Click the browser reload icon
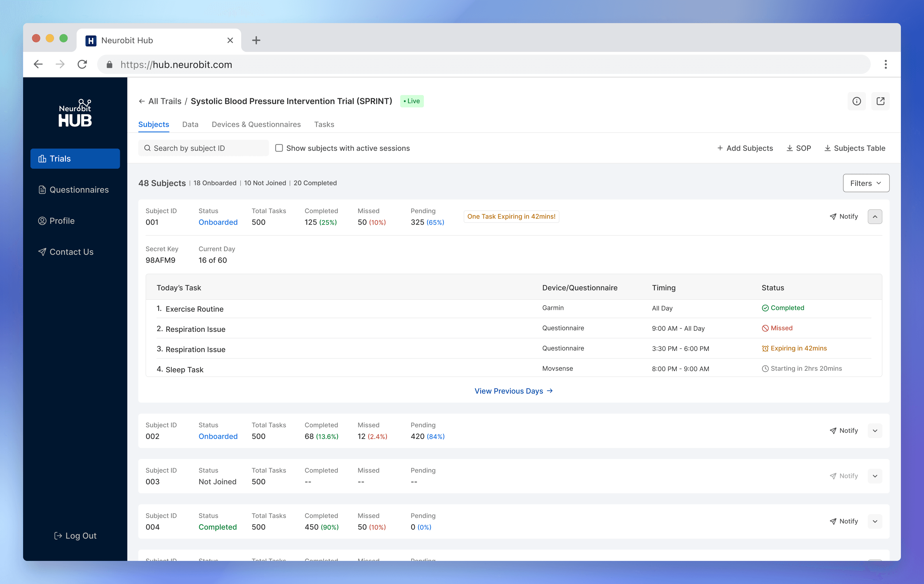This screenshot has height=584, width=924. tap(82, 64)
